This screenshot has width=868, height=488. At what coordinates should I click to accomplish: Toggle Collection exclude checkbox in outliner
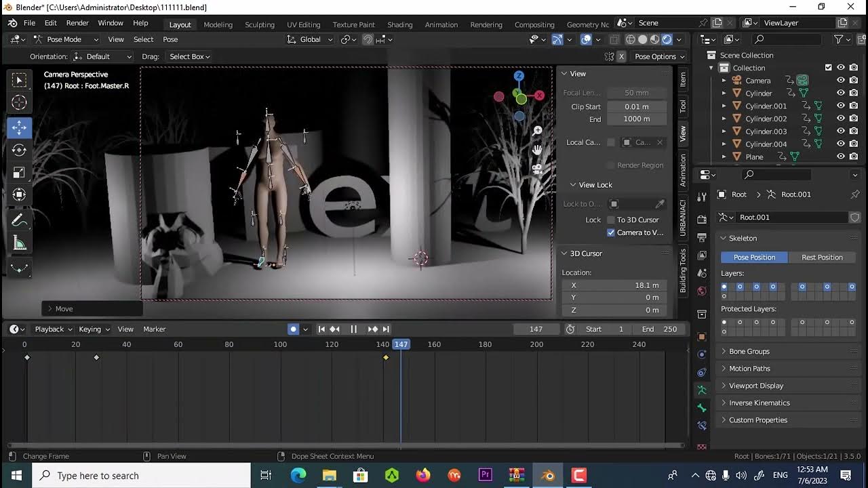coord(828,68)
